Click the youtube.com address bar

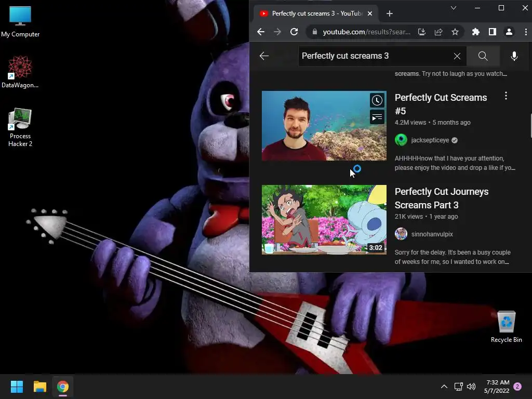click(x=366, y=32)
